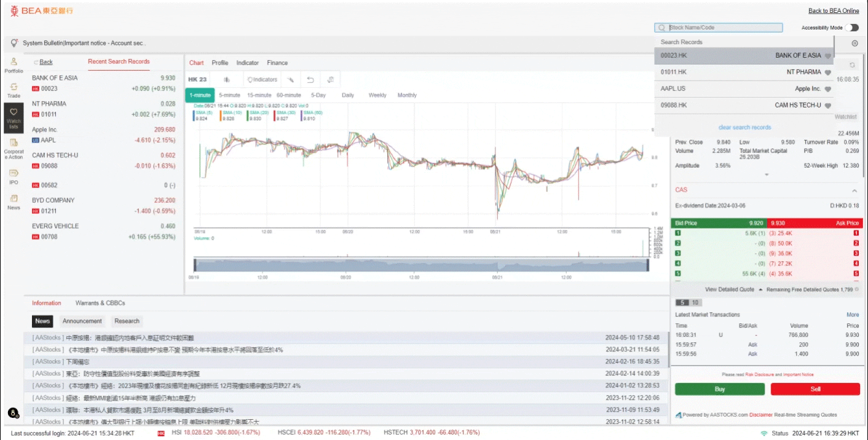Click the red Sell button
Viewport: 868px width, 440px height.
[x=815, y=389]
